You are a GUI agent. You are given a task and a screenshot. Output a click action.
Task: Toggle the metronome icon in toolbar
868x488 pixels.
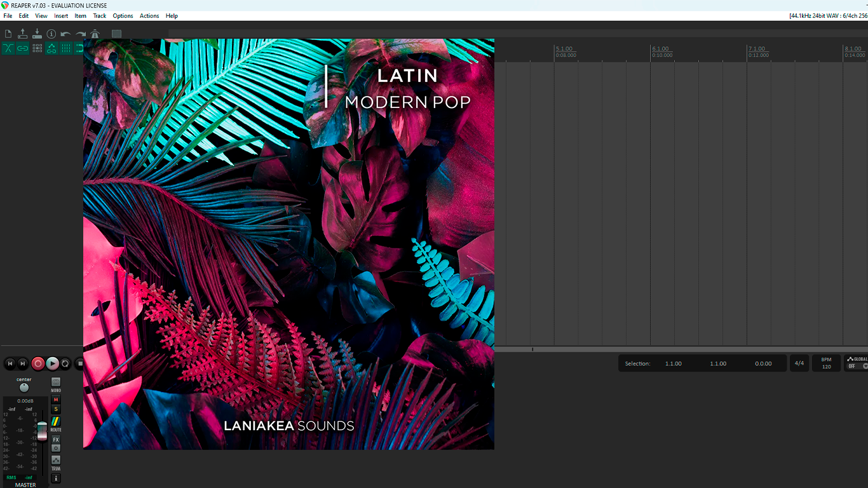[95, 34]
